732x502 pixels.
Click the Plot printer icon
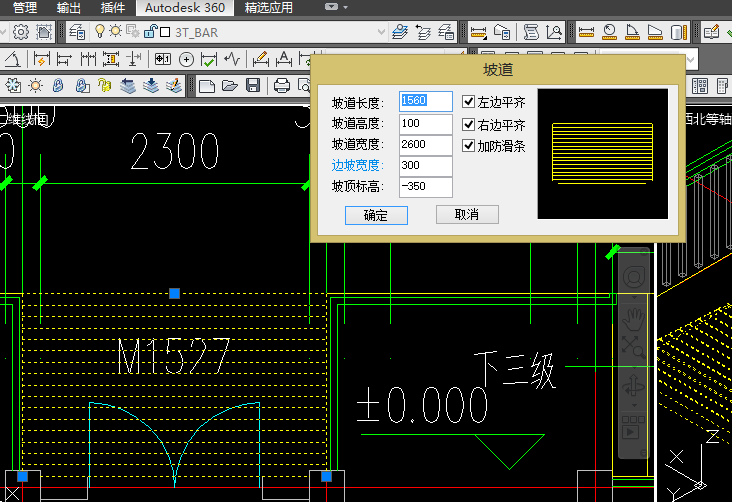(x=282, y=85)
